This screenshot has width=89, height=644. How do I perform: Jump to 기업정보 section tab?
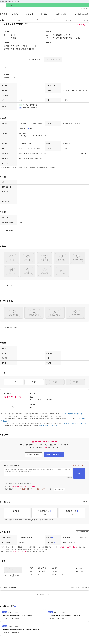[85, 20]
